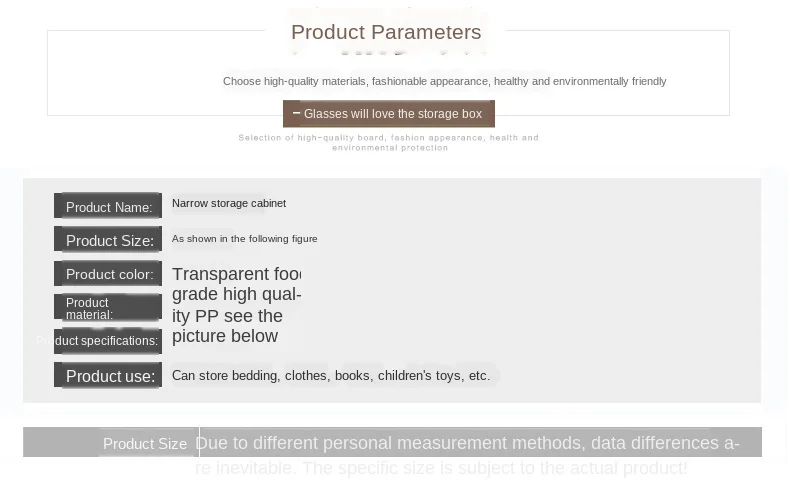Select the bedding, clothes, books usage text

(331, 376)
